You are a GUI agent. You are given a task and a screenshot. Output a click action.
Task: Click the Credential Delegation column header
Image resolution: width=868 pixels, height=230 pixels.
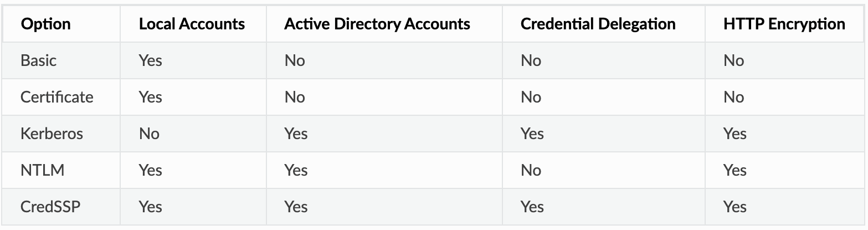pyautogui.click(x=598, y=24)
